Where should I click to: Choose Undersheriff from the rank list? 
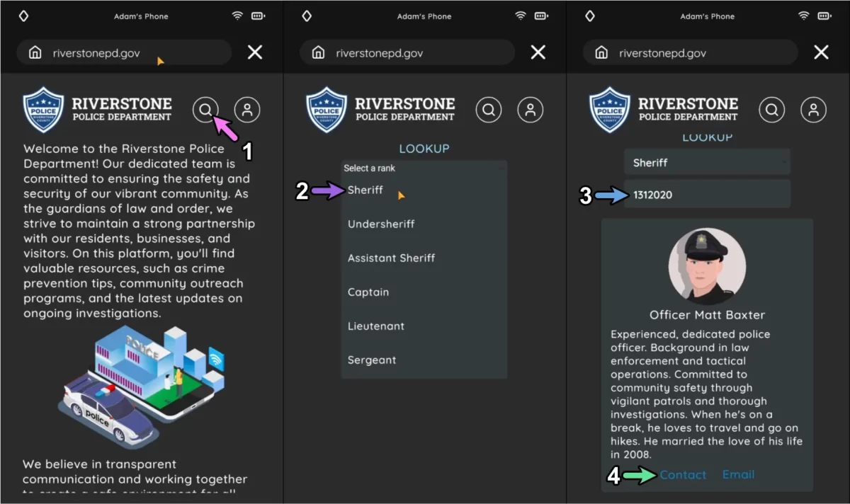[381, 224]
